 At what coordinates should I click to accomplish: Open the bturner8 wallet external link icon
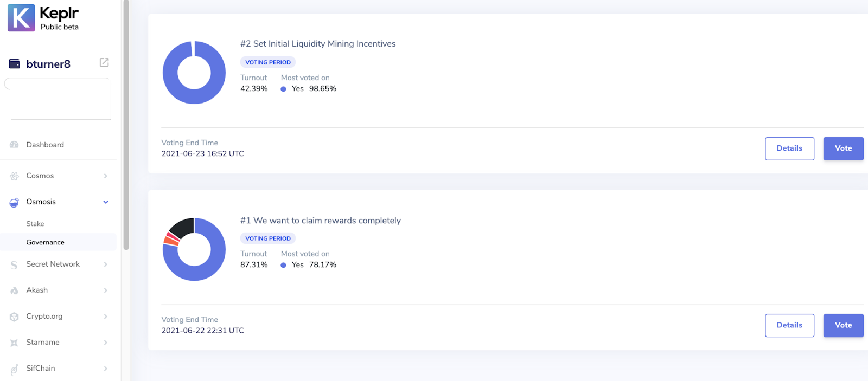click(104, 63)
